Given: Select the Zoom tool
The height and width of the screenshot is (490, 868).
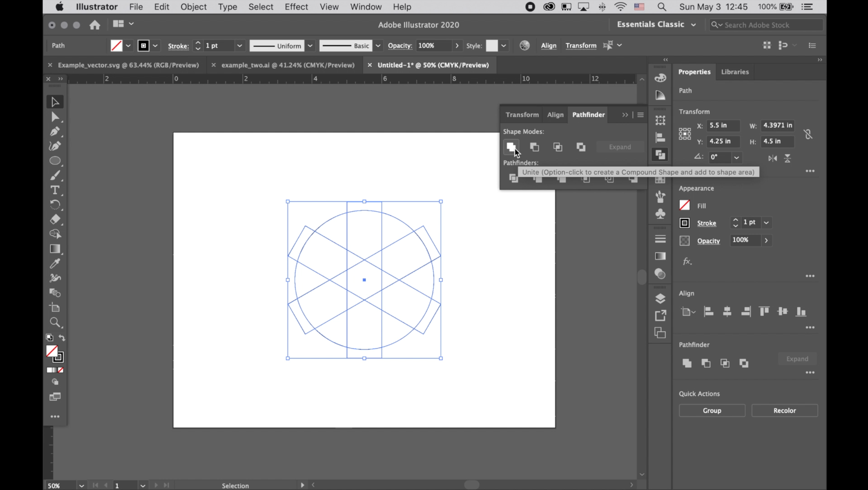Looking at the screenshot, I should coord(55,322).
